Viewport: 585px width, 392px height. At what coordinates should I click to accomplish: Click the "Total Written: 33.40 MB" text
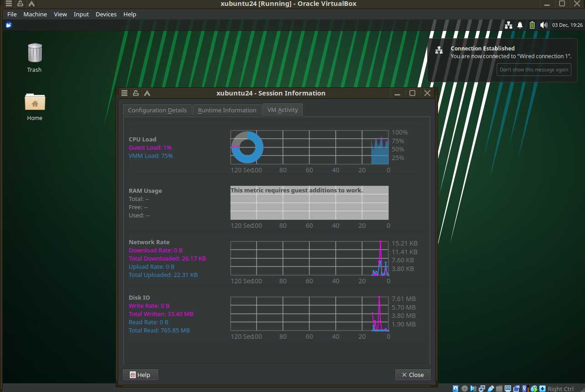coord(161,314)
